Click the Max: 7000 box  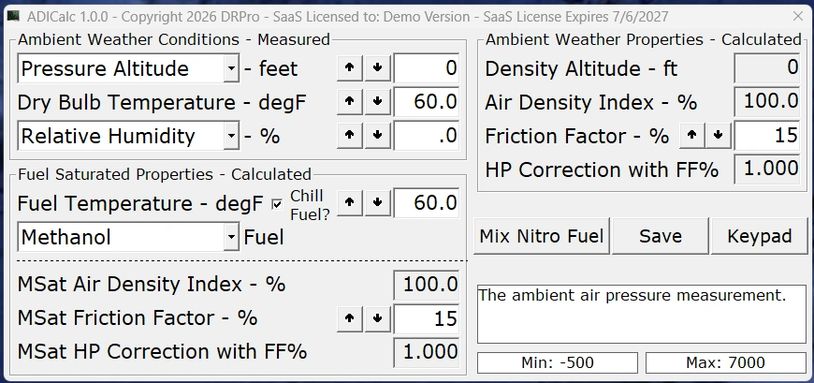(x=726, y=363)
